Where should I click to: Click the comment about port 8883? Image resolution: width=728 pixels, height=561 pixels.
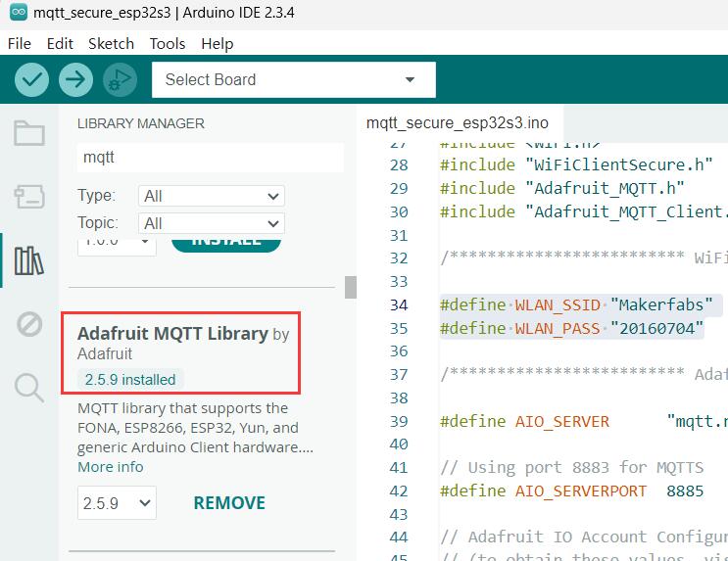571,468
